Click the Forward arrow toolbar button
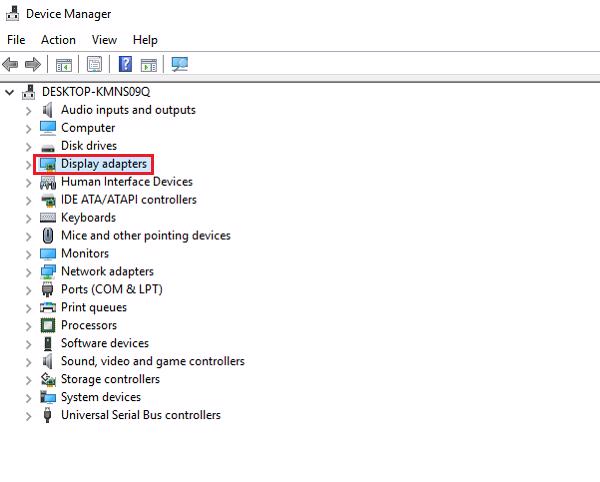 pos(32,65)
